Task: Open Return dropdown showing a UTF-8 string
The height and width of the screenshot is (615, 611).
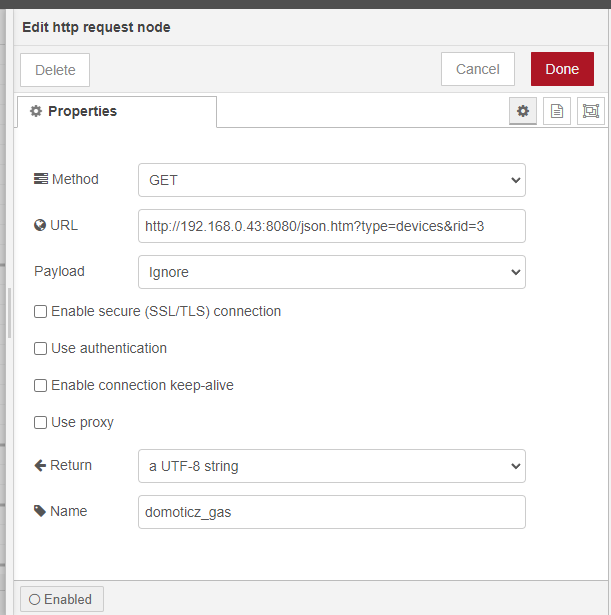Action: [331, 466]
